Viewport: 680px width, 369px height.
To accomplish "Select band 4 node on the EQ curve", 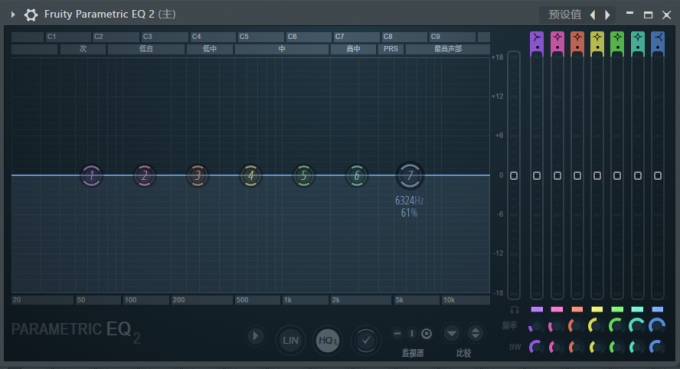I will (251, 176).
